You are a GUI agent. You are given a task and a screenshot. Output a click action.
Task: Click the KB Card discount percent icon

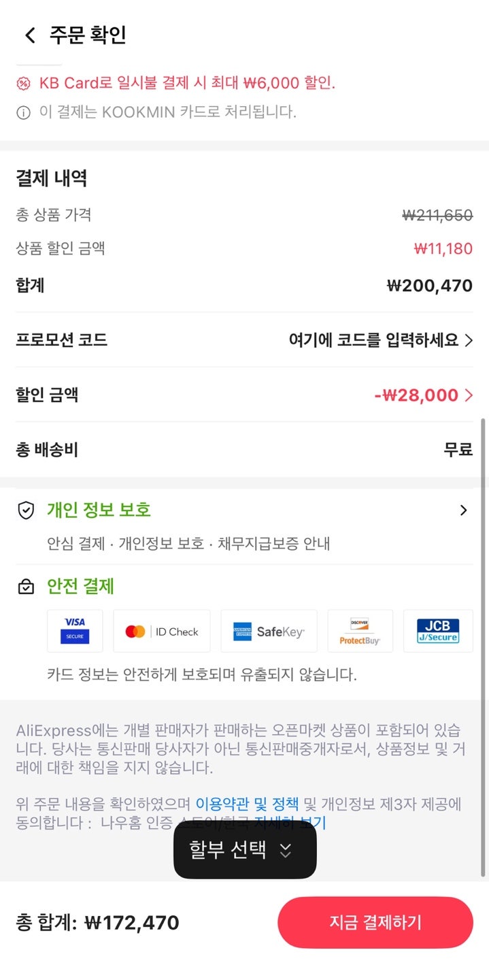click(24, 84)
